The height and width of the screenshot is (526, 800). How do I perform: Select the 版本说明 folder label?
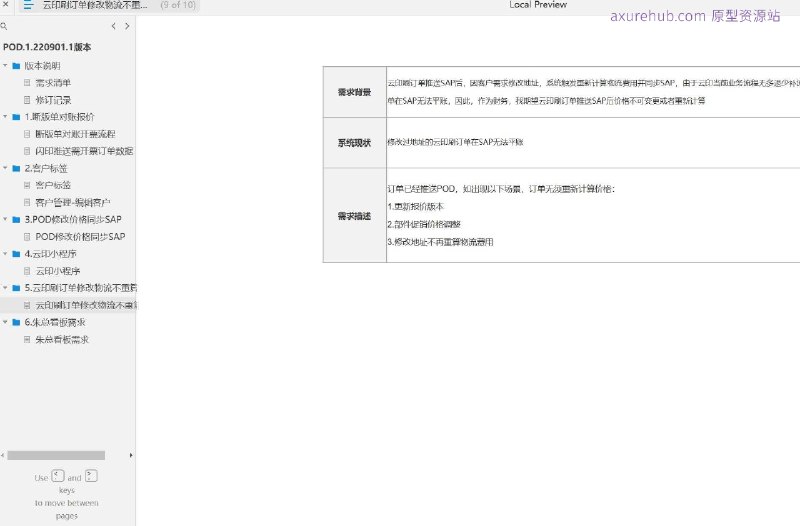(42, 66)
